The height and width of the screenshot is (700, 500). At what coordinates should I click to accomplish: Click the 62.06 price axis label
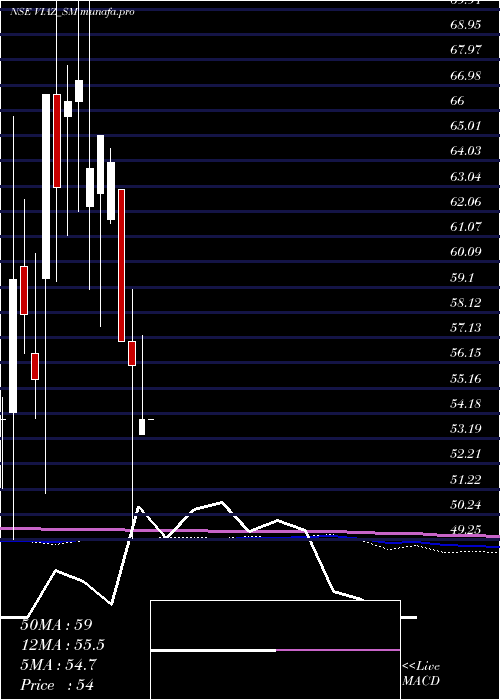pos(465,201)
